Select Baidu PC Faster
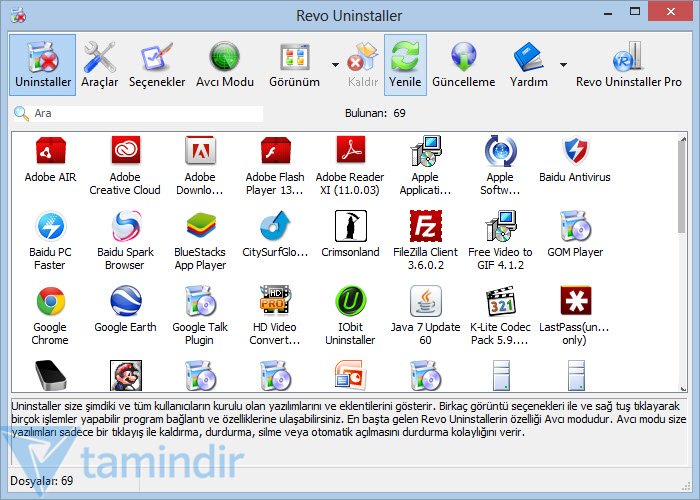 (x=50, y=241)
